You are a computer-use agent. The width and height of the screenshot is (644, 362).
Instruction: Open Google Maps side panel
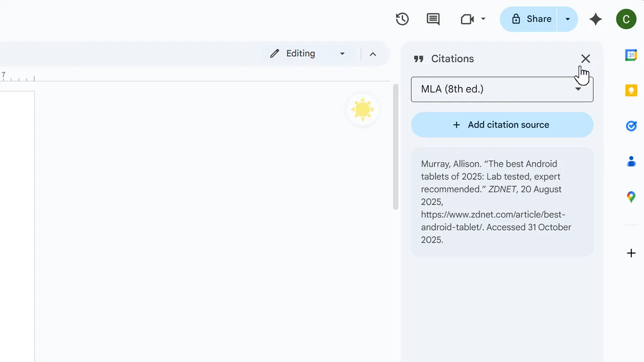pos(631,197)
